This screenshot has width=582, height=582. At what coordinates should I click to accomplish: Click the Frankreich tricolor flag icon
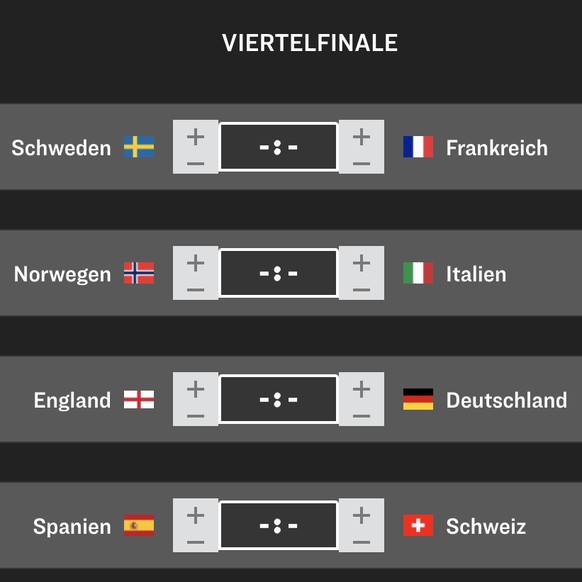[x=418, y=147]
